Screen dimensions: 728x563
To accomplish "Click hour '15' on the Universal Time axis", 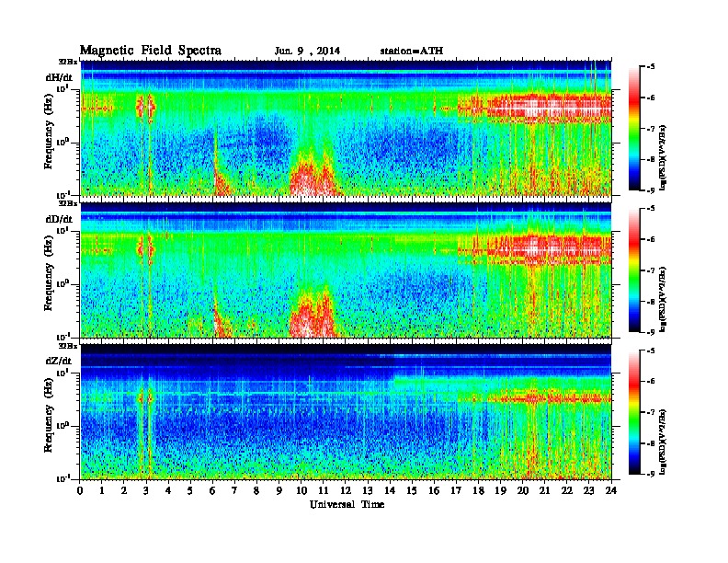I will pyautogui.click(x=412, y=490).
